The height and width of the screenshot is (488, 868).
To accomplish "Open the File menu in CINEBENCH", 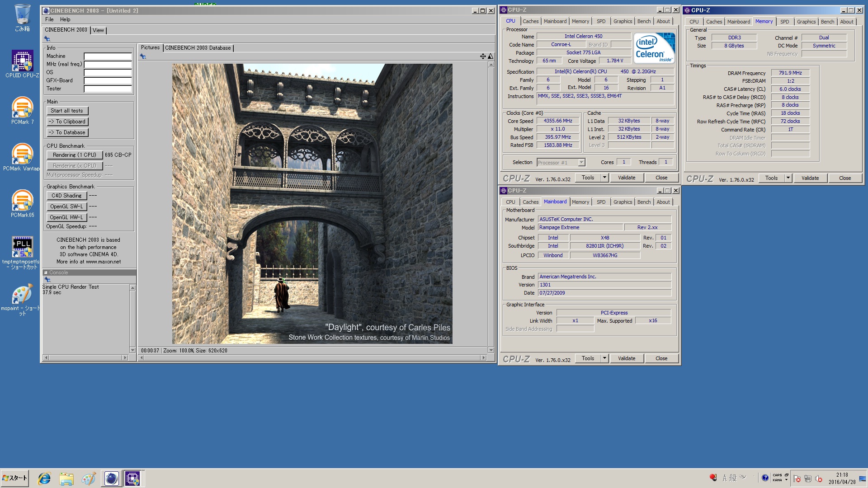I will [x=49, y=19].
